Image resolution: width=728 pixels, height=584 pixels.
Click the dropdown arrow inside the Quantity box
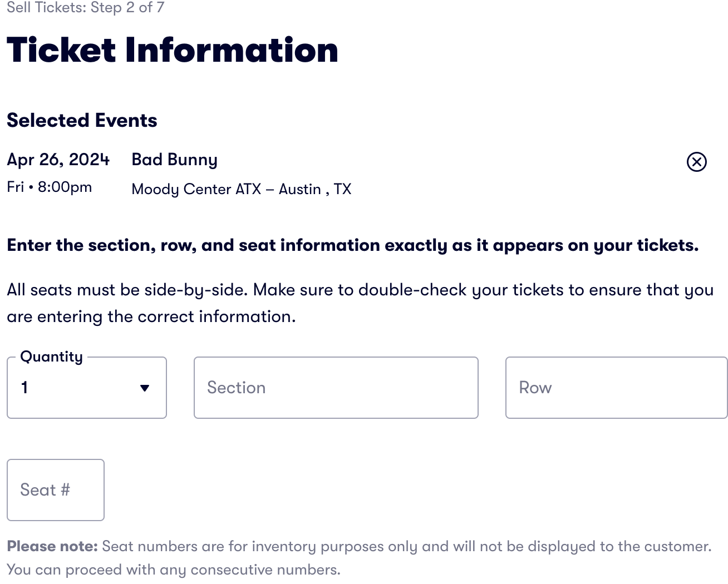144,388
